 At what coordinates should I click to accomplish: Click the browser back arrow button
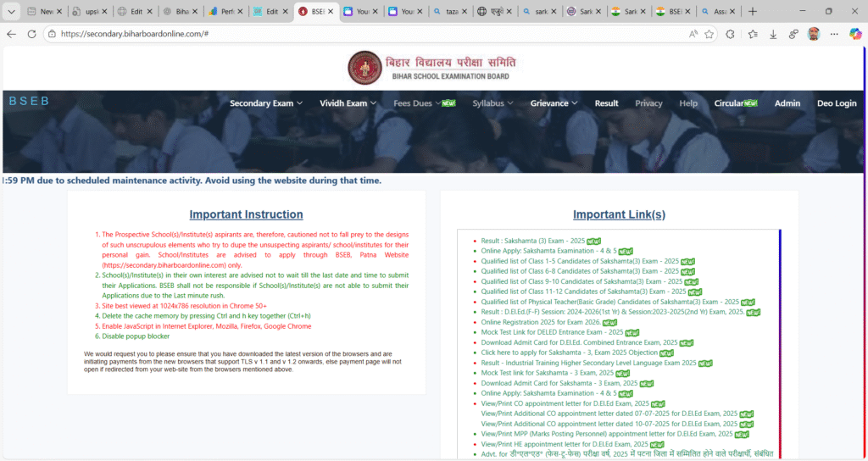pyautogui.click(x=11, y=34)
